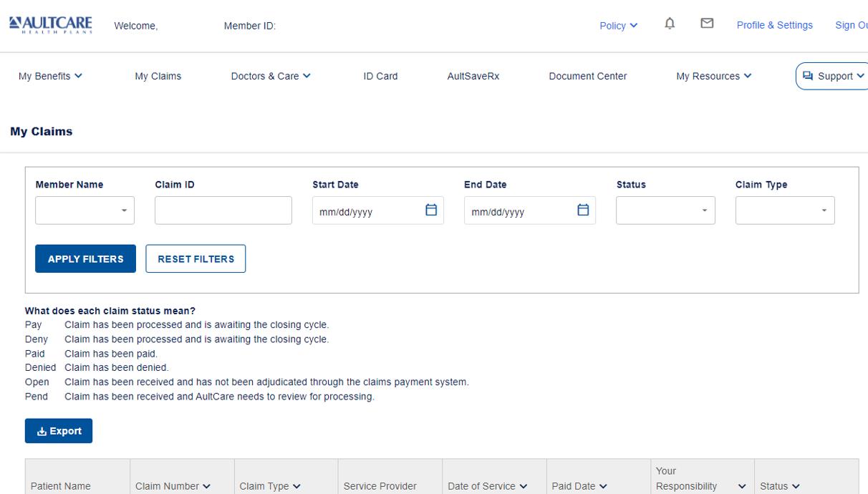Click the Patient Name column header
This screenshot has width=868, height=494.
(60, 486)
